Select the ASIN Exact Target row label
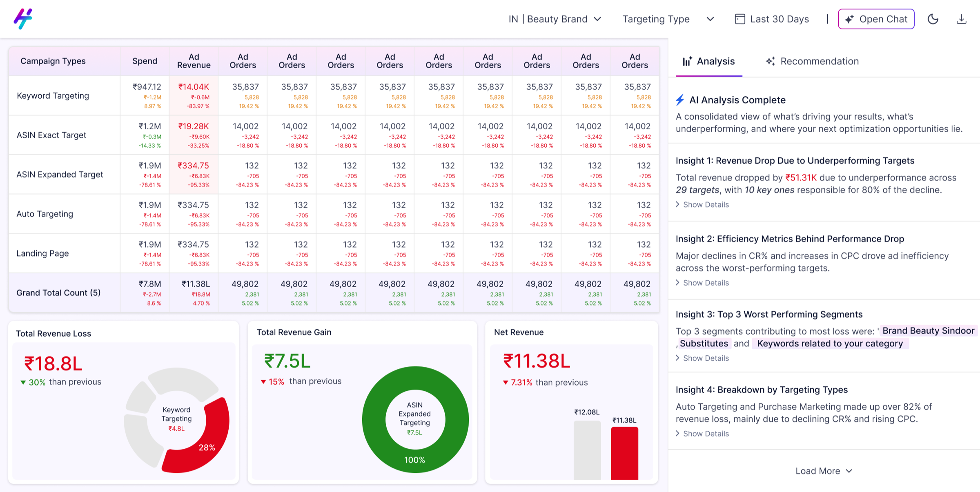This screenshot has height=492, width=980. pos(51,135)
